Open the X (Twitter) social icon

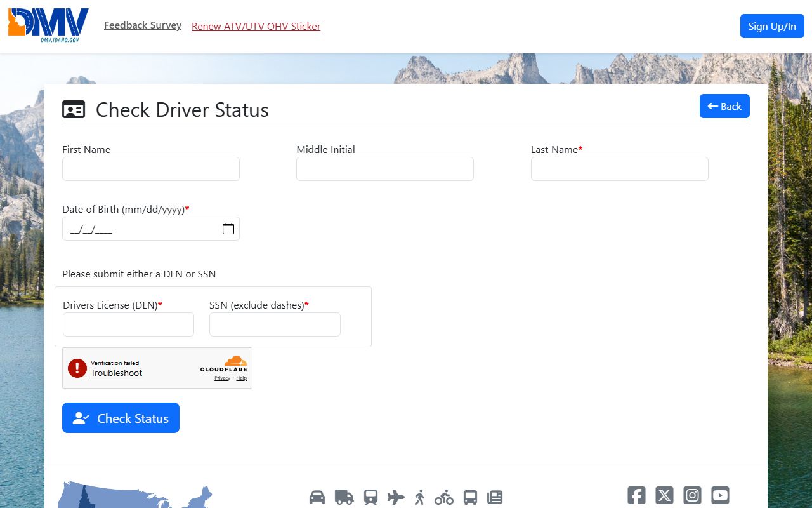(664, 495)
